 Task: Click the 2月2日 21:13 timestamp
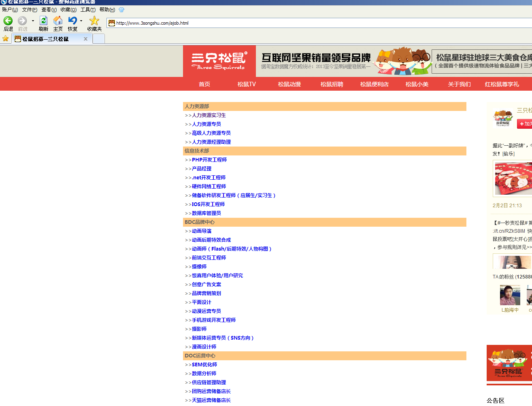point(507,206)
